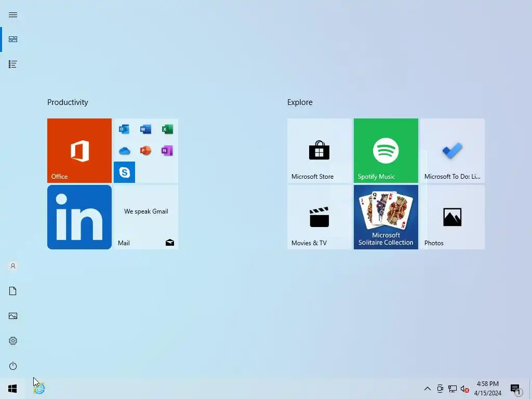
Task: Open Settings gear in Start sidebar
Action: (13, 341)
